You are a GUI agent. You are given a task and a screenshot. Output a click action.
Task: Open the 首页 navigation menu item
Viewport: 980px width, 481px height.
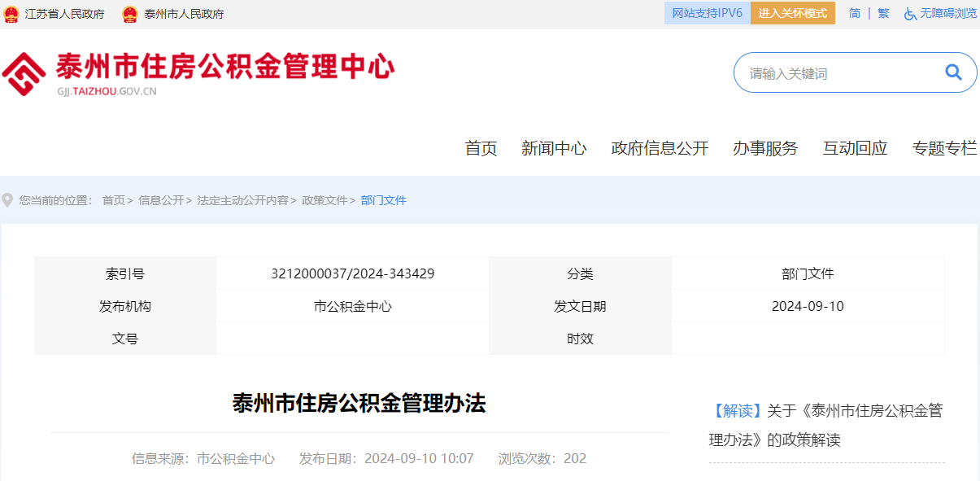(x=481, y=148)
